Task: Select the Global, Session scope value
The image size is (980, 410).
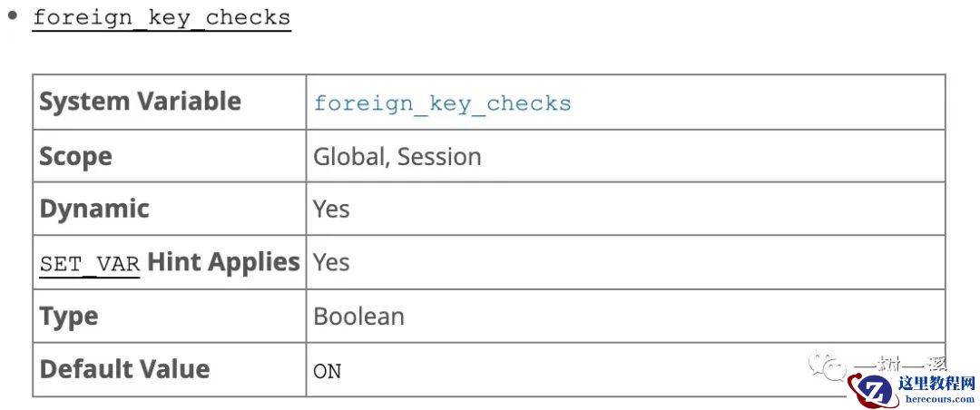Action: click(x=397, y=156)
